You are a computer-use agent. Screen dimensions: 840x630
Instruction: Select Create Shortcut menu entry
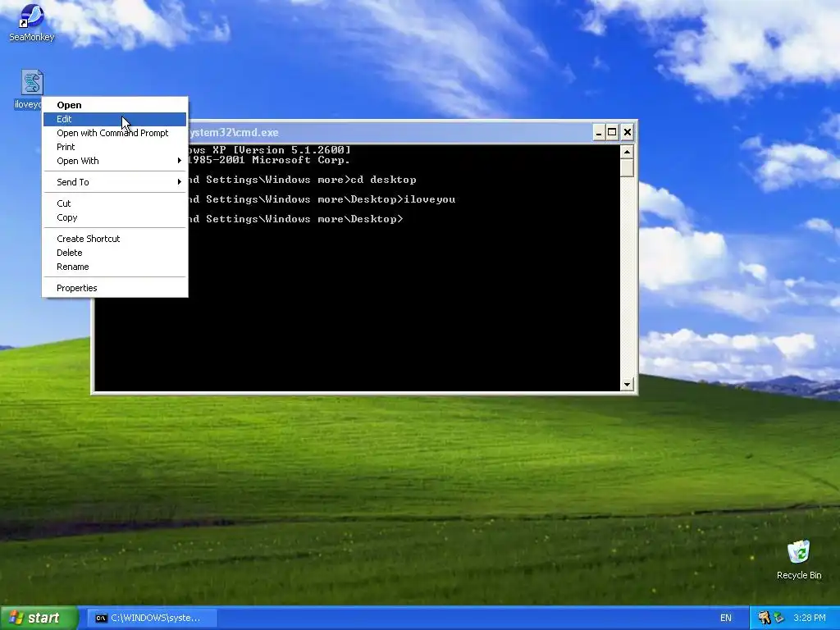(x=115, y=239)
